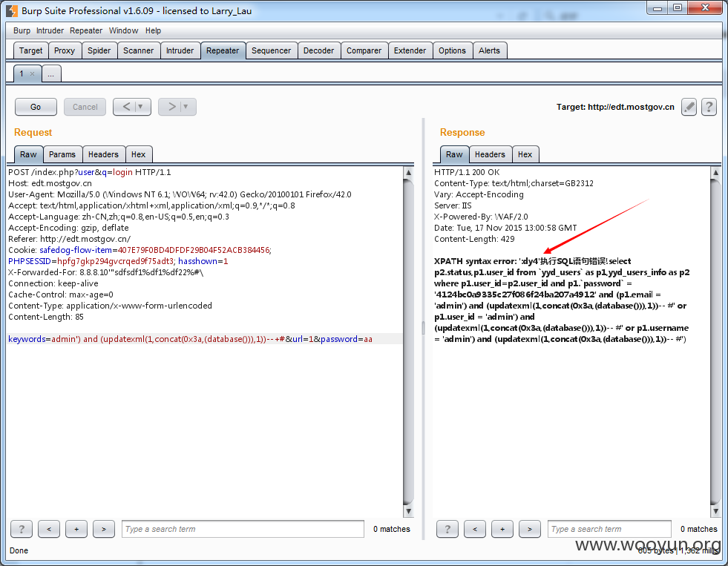Switch to the Proxy tab
728x566 pixels.
[65, 50]
